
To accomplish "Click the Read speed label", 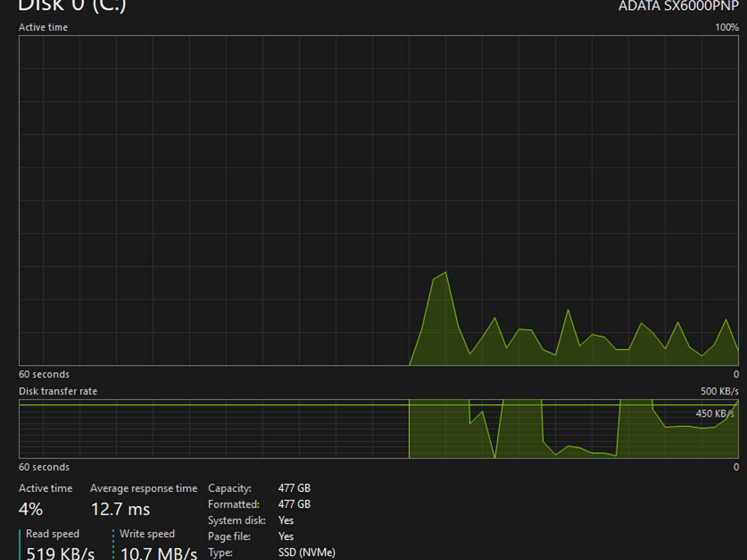I will [x=53, y=534].
